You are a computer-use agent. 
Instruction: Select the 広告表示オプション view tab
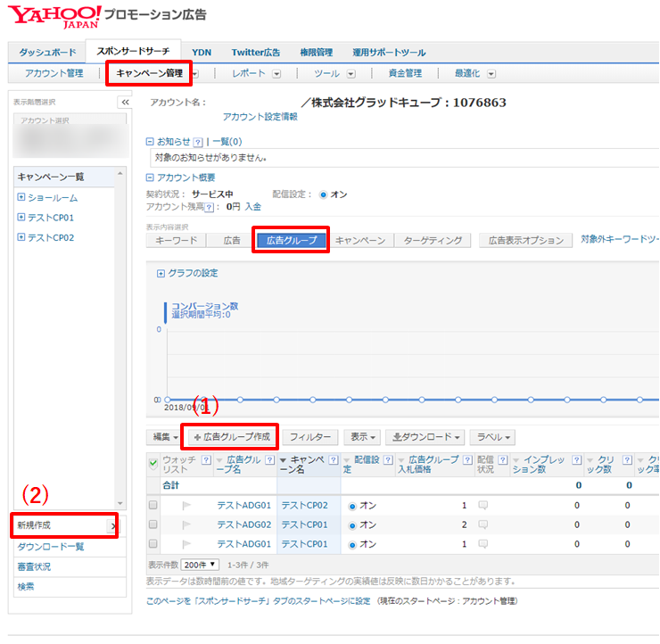525,240
